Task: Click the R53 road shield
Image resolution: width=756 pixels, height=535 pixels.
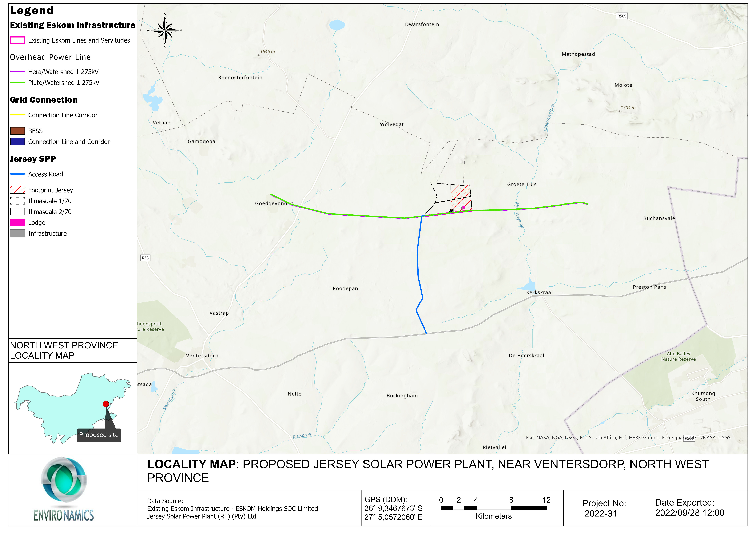Action: 145,258
